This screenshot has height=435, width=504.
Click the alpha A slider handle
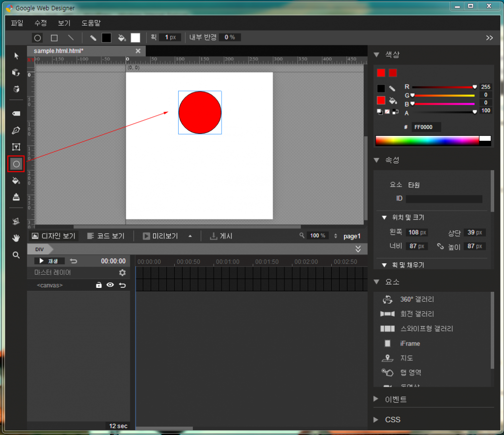pyautogui.click(x=475, y=112)
